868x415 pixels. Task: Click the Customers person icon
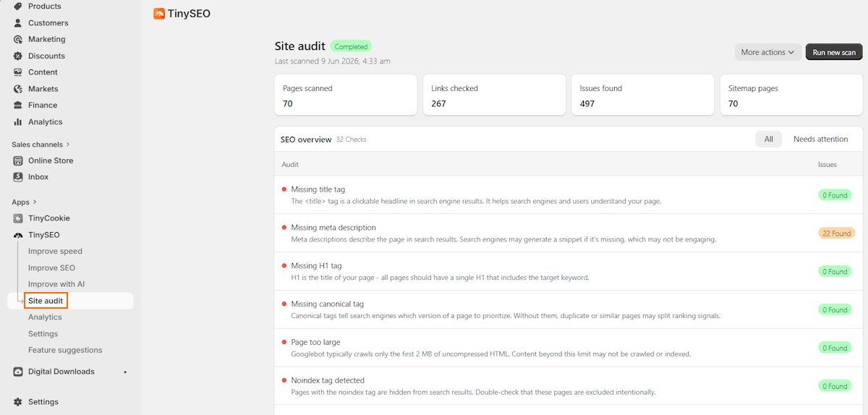coord(18,22)
